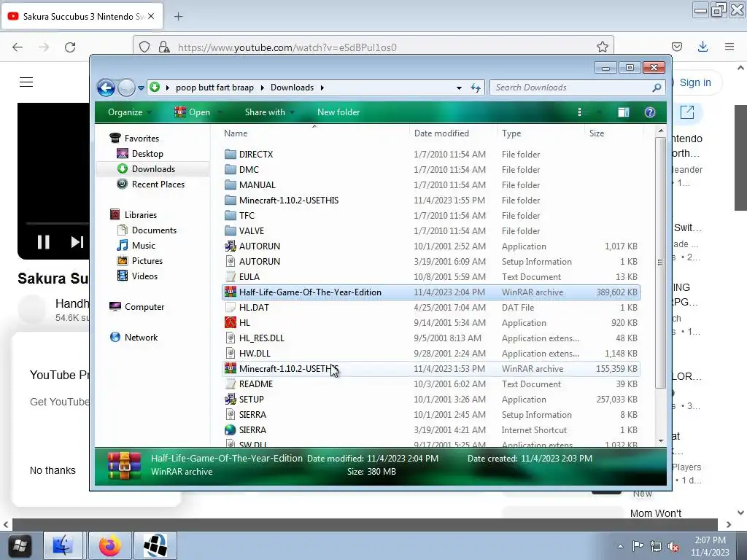The image size is (747, 560).
Task: Select Libraries in navigation pane
Action: coord(141,215)
